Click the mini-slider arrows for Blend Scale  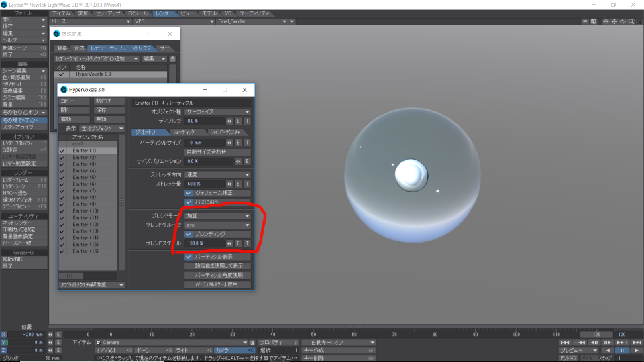[229, 243]
